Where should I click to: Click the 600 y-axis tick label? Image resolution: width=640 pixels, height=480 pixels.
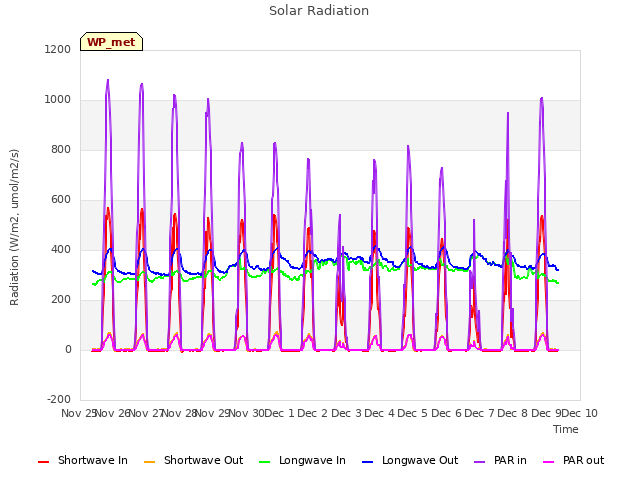(x=61, y=200)
